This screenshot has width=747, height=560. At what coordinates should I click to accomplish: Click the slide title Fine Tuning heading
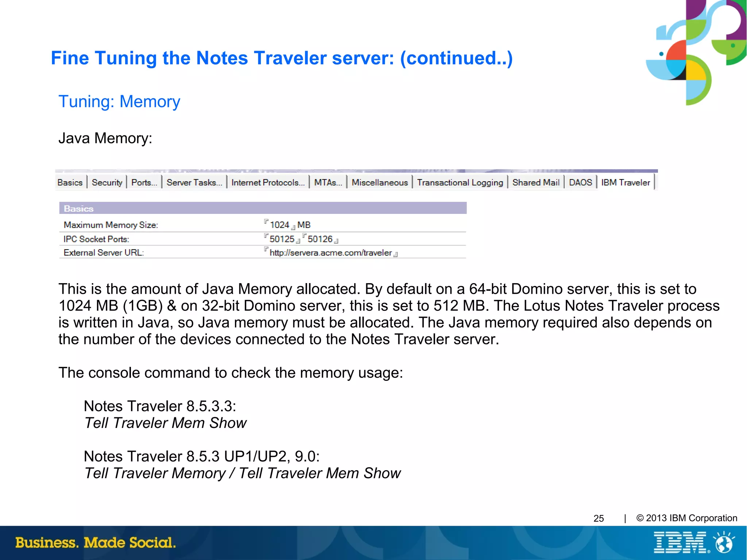point(282,58)
